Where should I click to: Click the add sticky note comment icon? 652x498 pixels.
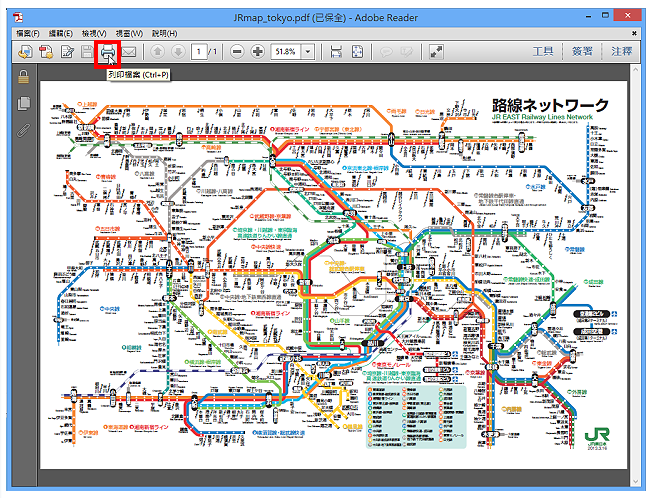click(x=386, y=52)
